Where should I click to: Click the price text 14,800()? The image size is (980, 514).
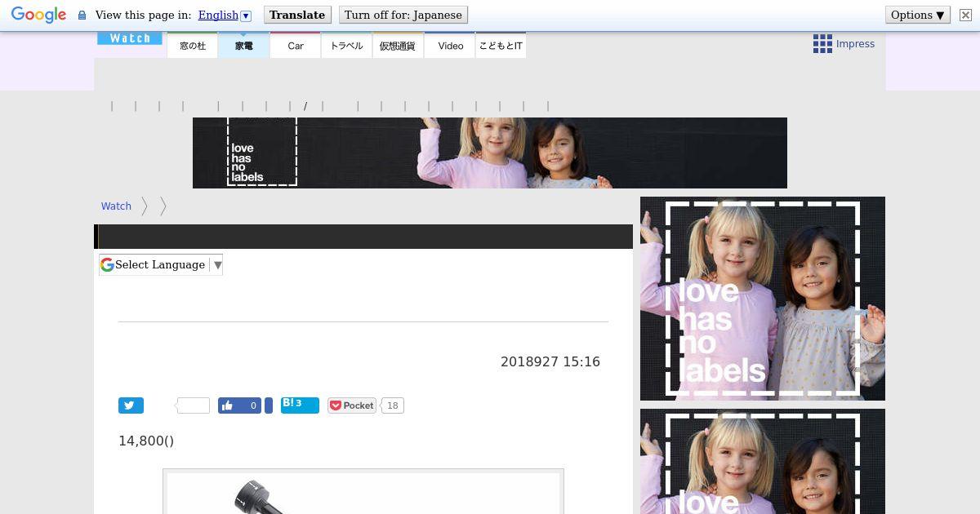(x=146, y=441)
